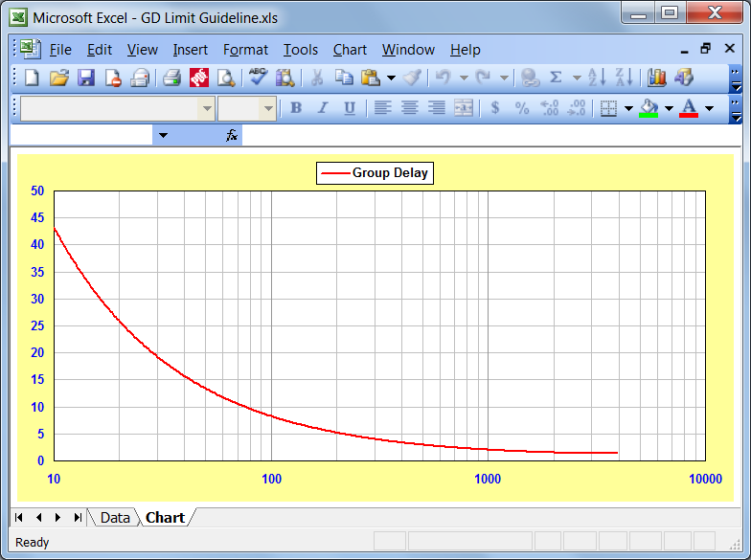Open the Chart Wizard icon
Screen dimensions: 751x560
click(x=657, y=78)
